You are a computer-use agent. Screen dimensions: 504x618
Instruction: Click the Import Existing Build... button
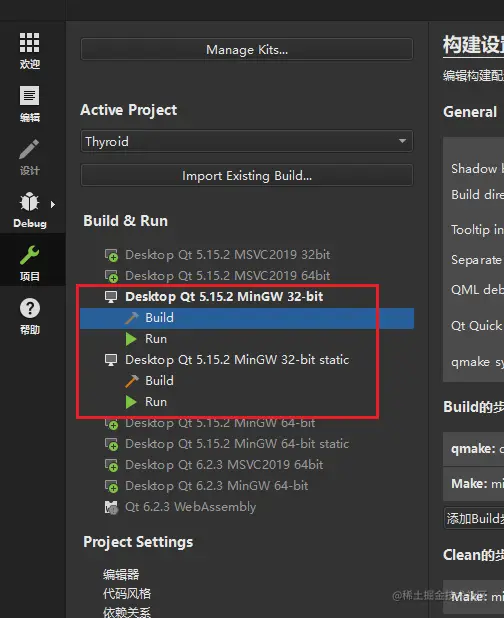click(247, 175)
